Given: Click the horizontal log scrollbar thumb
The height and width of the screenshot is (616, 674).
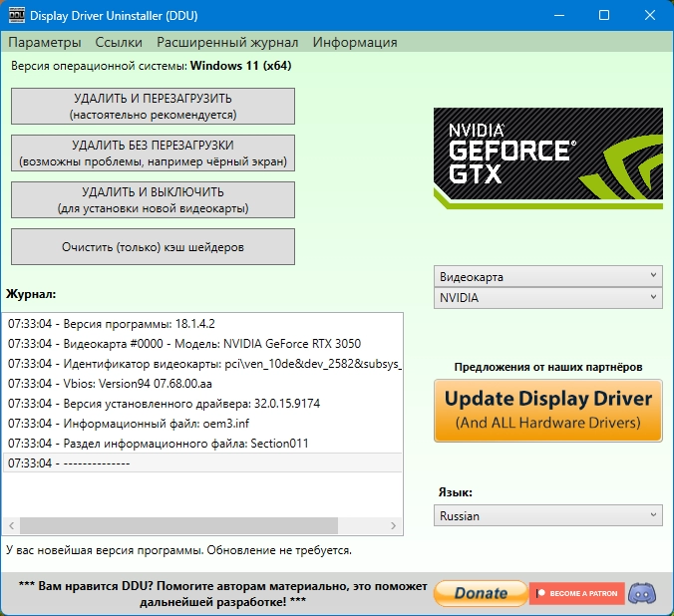Looking at the screenshot, I should pyautogui.click(x=178, y=525).
